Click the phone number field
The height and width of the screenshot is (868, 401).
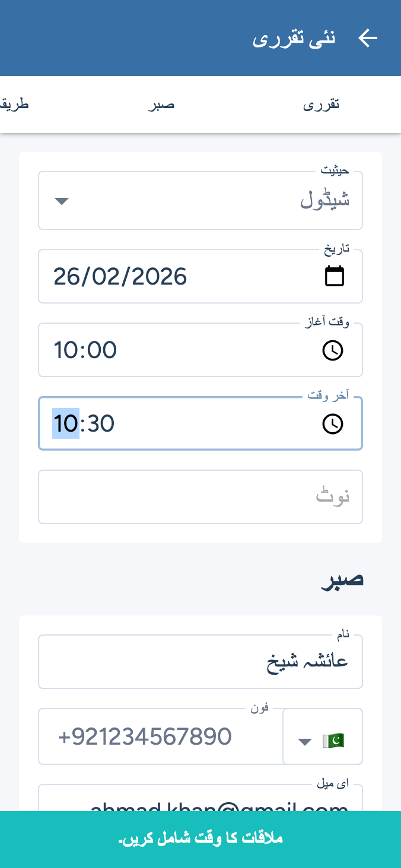pos(160,736)
